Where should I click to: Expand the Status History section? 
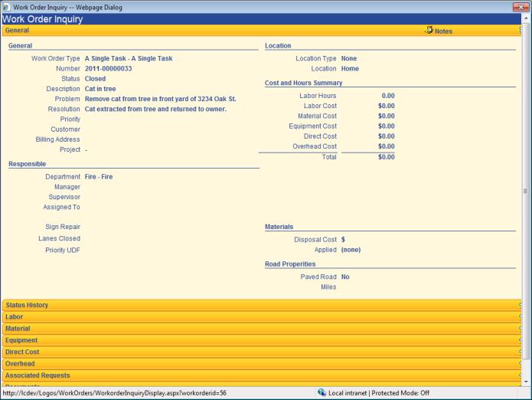pos(27,305)
